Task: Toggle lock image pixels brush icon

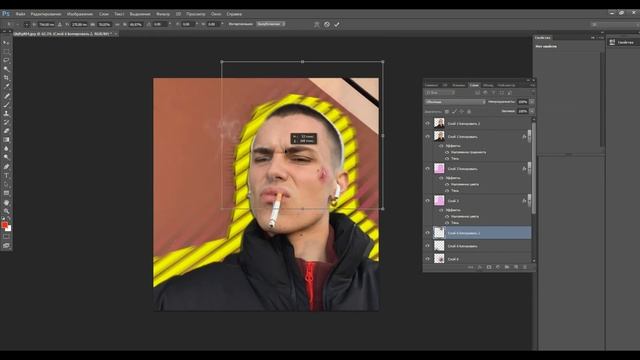Action: click(x=454, y=111)
